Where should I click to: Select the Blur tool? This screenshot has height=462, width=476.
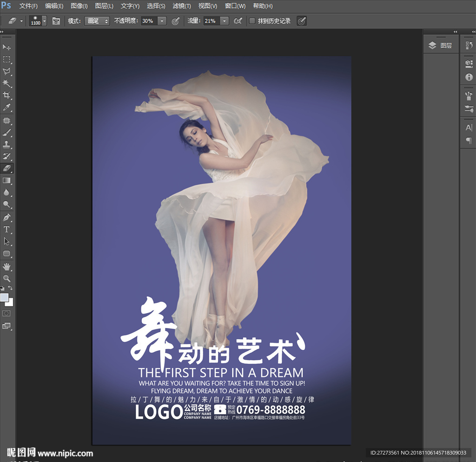(x=7, y=193)
